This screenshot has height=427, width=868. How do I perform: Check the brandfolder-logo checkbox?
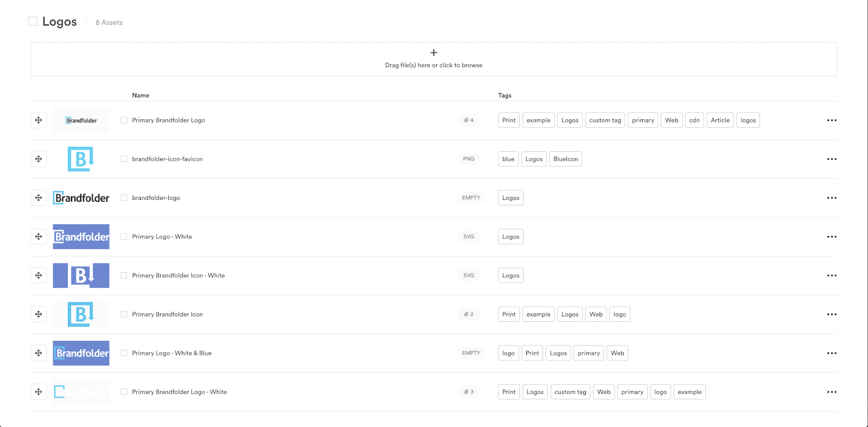[x=124, y=198]
